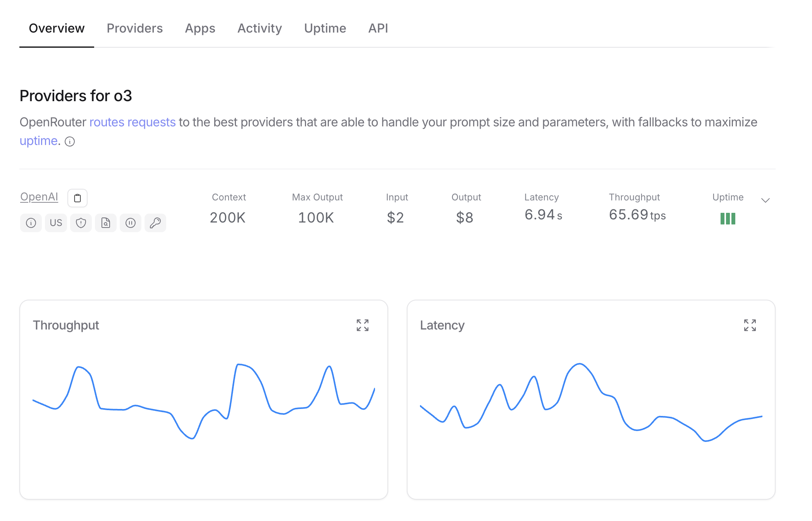Expand the Throughput chart to fullscreen

363,325
